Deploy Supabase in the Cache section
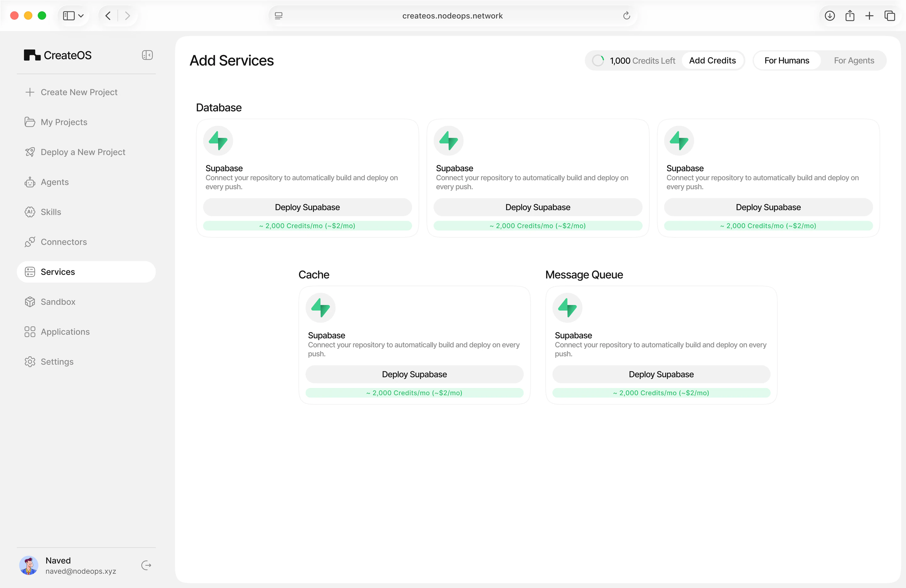906x588 pixels. (414, 374)
